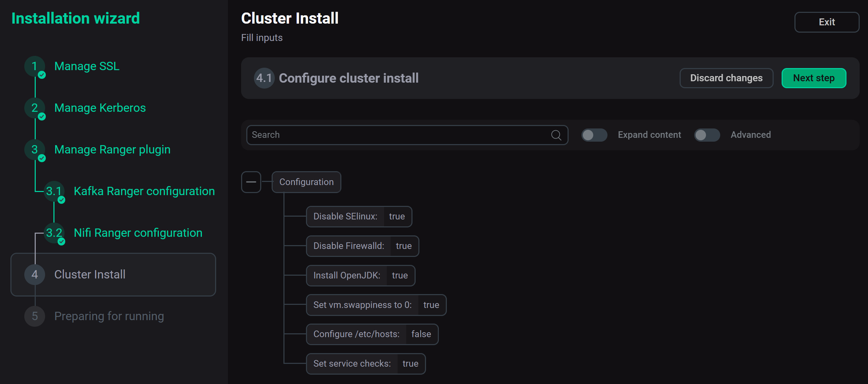
Task: Click step 2 circle icon for Manage Kerberos
Action: point(35,108)
